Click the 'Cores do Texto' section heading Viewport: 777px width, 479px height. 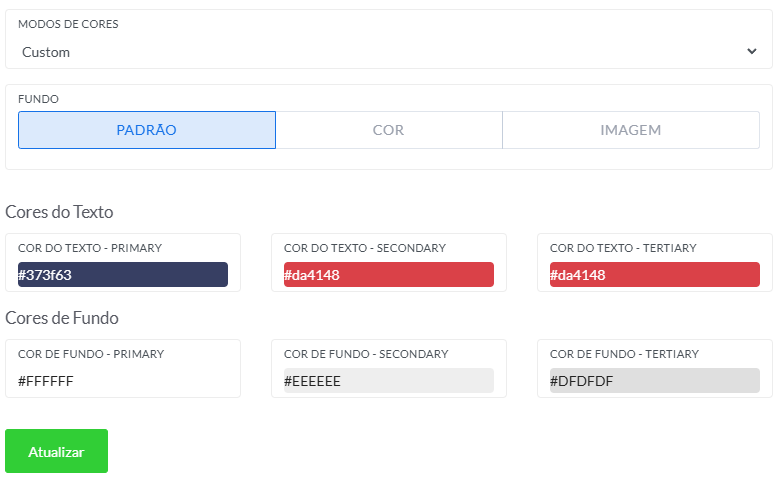59,212
